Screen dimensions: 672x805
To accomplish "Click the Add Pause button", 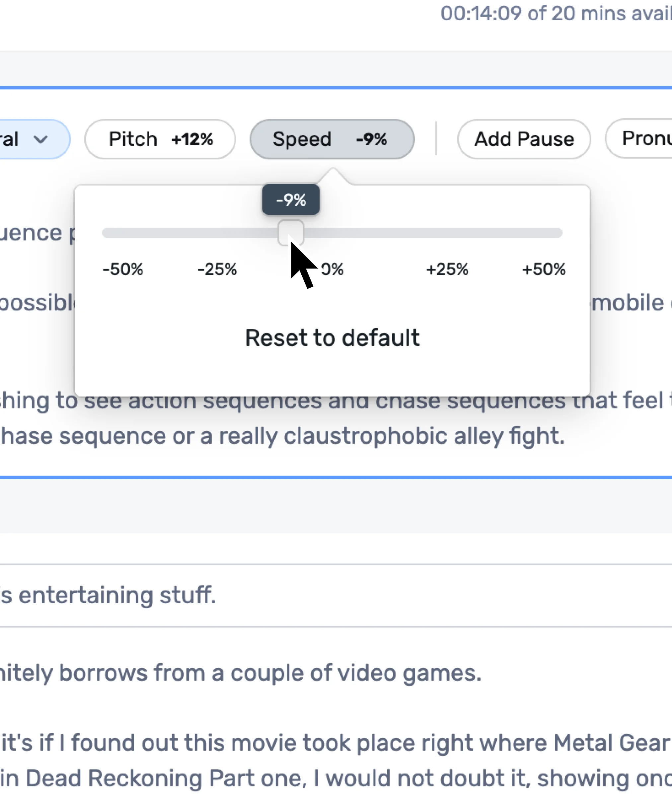I will pos(523,139).
